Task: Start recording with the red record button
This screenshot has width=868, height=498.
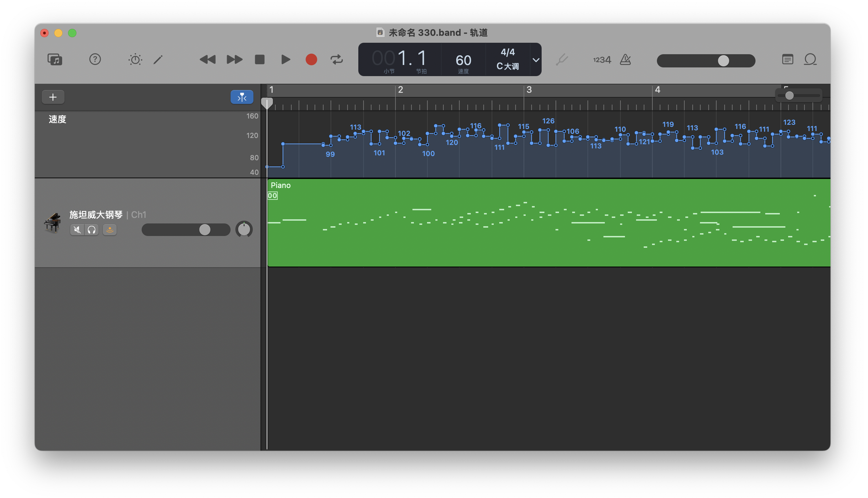Action: [311, 59]
